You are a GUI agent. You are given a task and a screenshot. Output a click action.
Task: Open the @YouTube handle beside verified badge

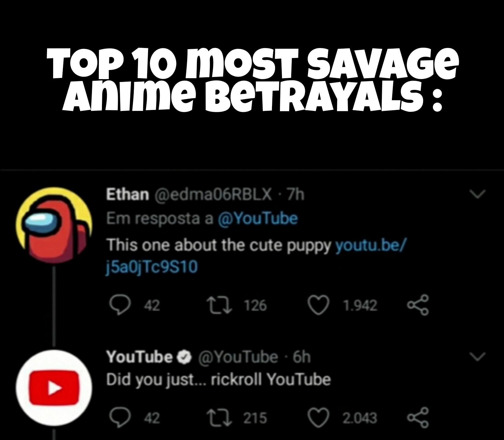238,357
